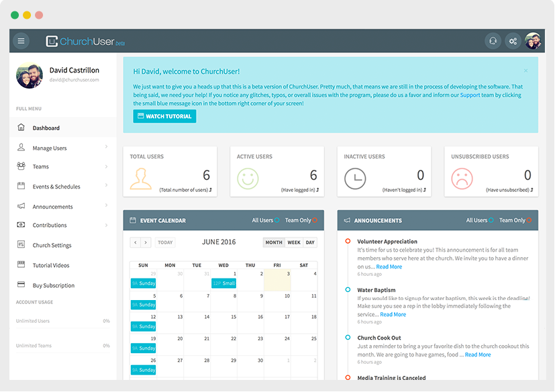Click the Unsubscribed Users sad face icon

462,179
